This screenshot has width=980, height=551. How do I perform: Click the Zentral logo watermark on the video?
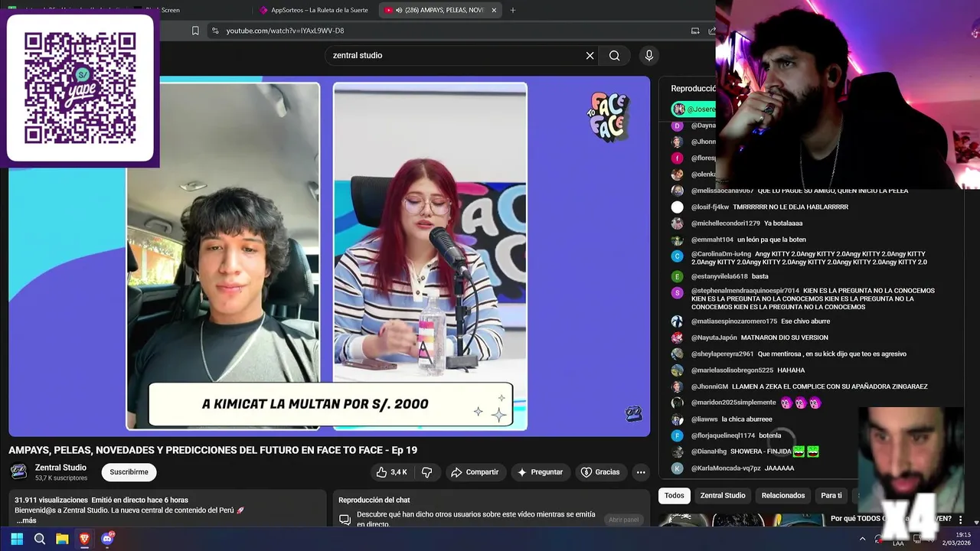[x=633, y=414]
